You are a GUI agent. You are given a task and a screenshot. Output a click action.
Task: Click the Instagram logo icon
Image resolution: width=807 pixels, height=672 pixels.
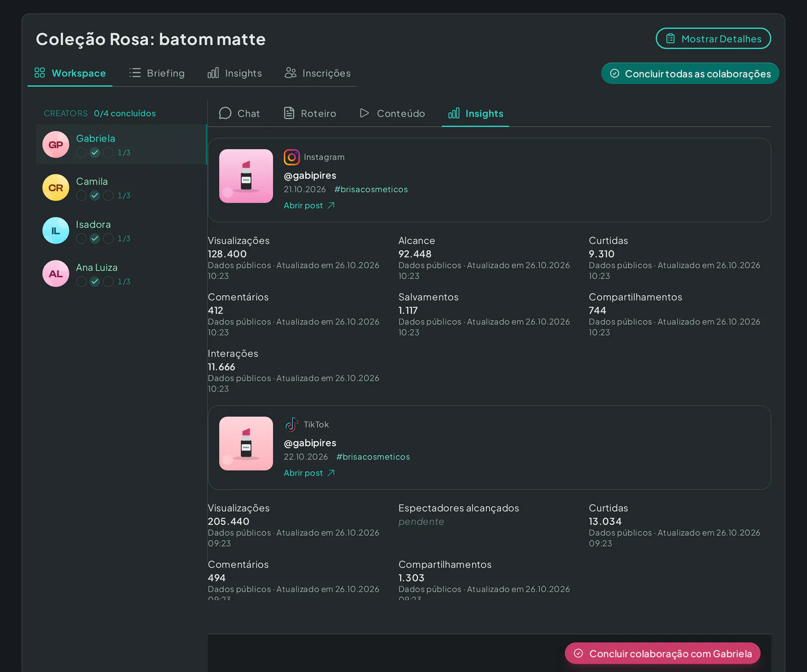pos(292,157)
